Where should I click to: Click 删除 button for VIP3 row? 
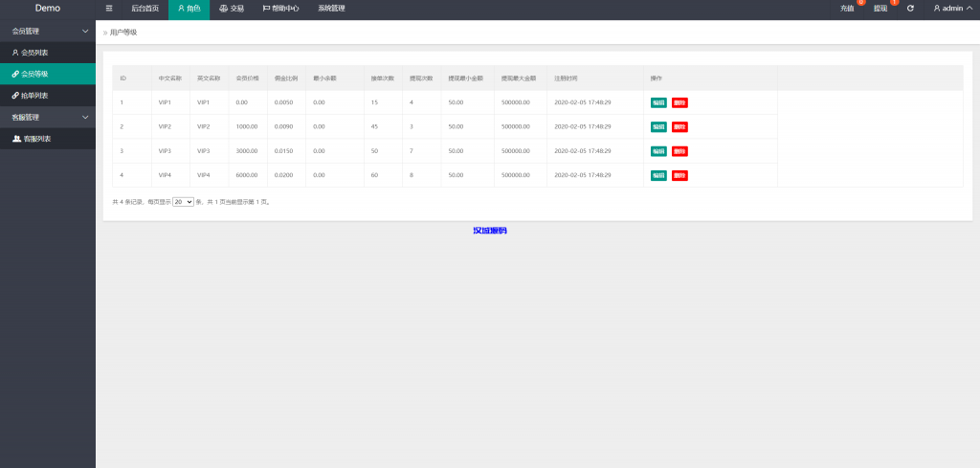point(679,151)
